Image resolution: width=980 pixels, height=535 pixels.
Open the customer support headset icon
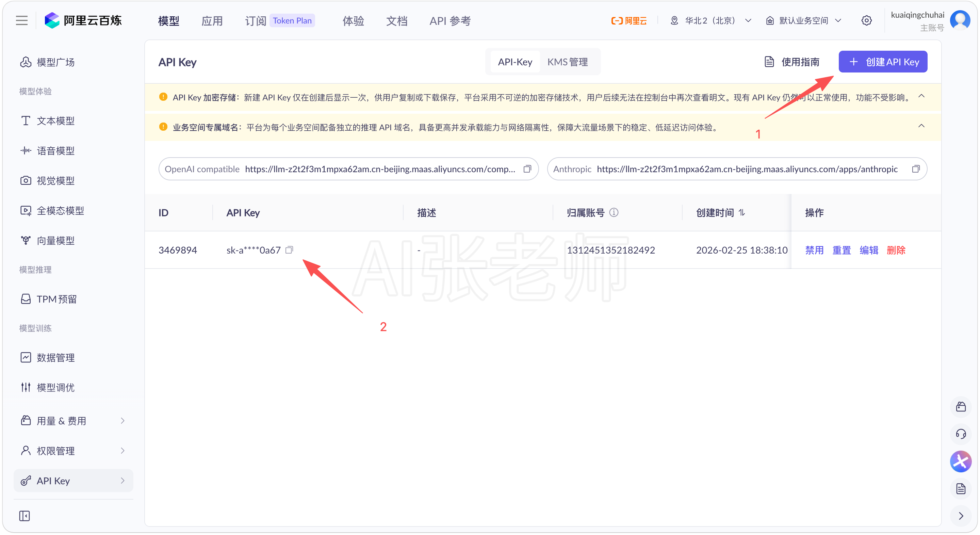961,434
